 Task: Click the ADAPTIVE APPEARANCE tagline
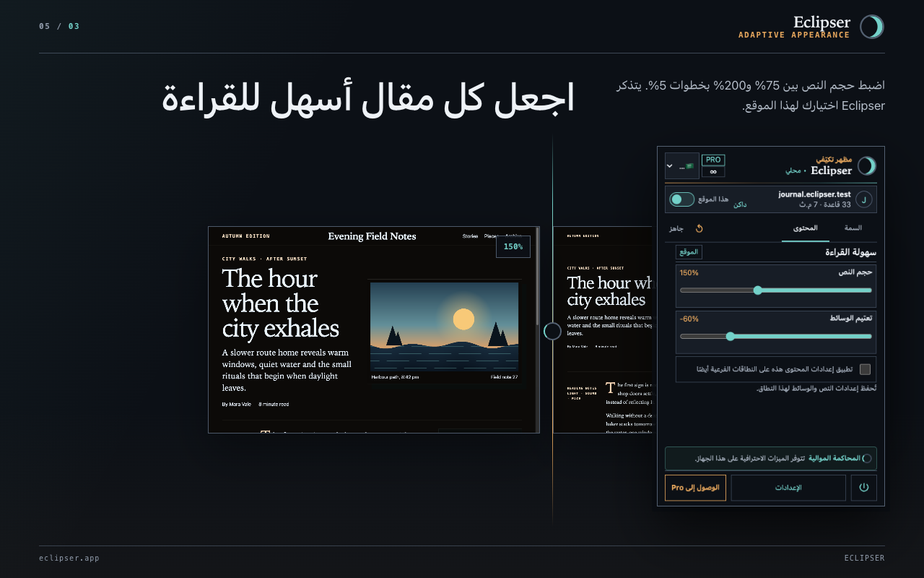point(794,35)
